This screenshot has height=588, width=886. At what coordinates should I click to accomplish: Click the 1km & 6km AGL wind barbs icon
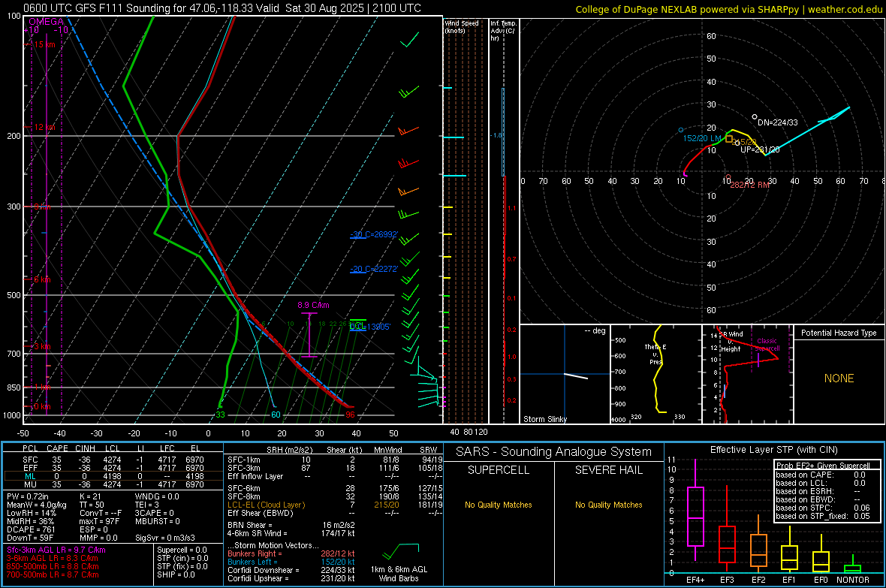401,550
